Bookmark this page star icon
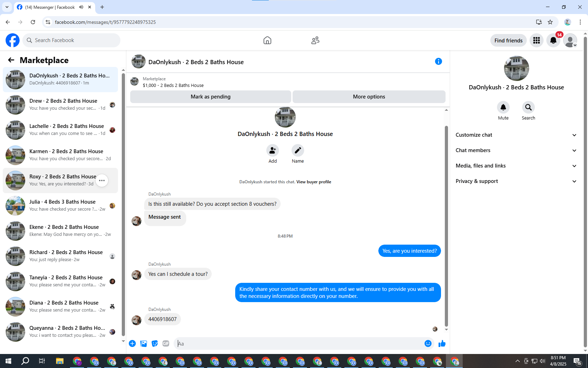 coord(550,22)
